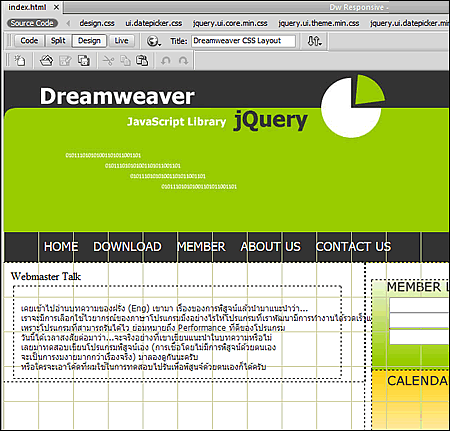This screenshot has width=450, height=431.
Task: Click the Redo arrow icon
Action: (x=183, y=61)
